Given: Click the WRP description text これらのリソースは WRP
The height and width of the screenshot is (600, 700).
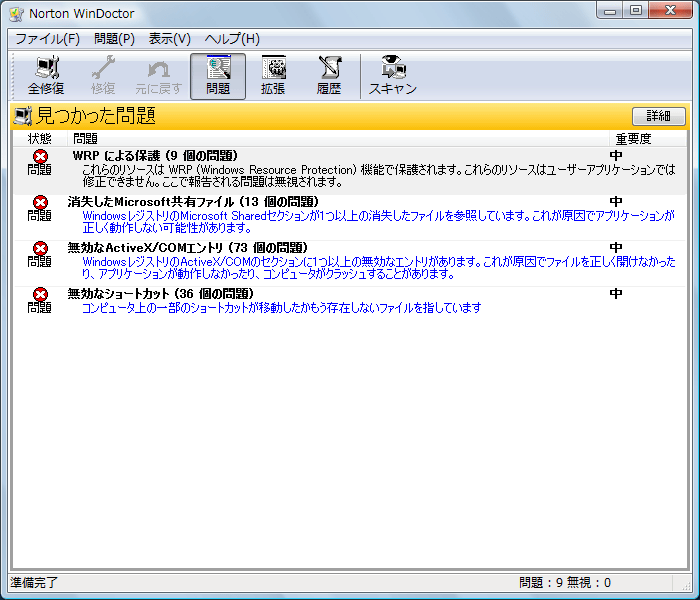Looking at the screenshot, I should 378,176.
